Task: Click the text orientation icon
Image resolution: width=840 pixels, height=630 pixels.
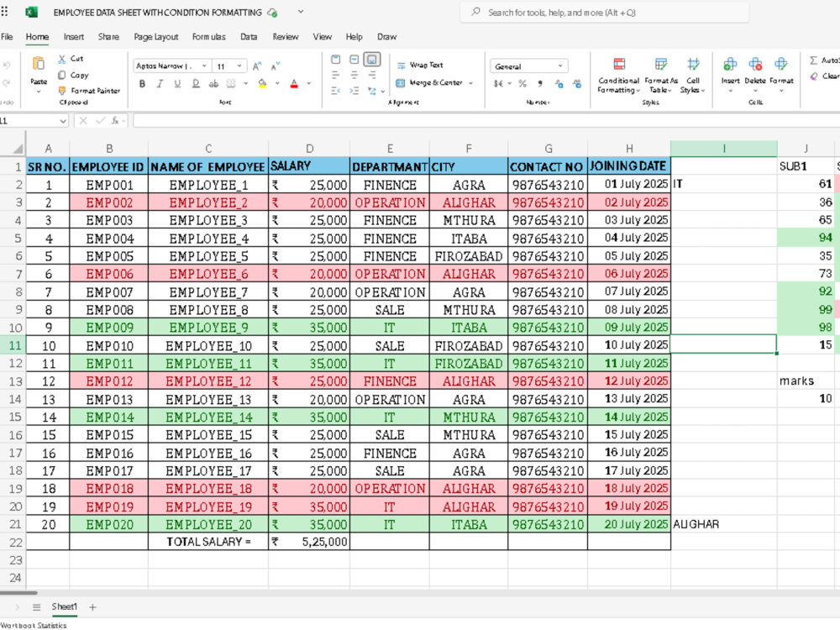Action: pos(372,91)
